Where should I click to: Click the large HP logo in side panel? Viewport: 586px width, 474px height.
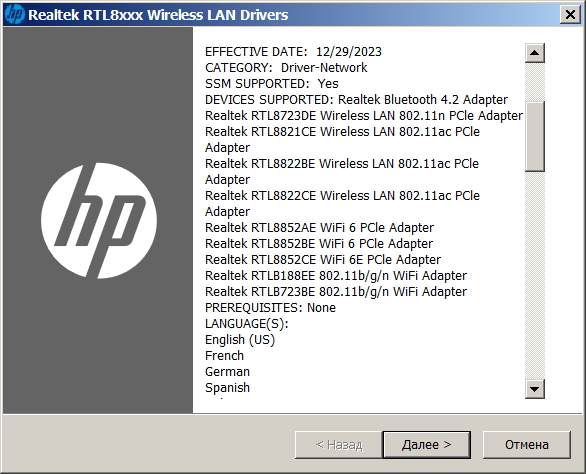99,221
